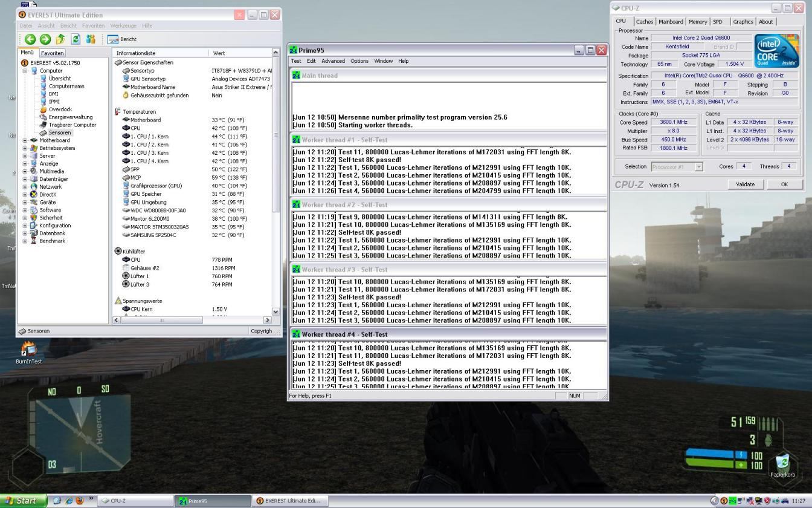The height and width of the screenshot is (508, 812).
Task: Click the Sicherheit shield icon
Action: (34, 218)
